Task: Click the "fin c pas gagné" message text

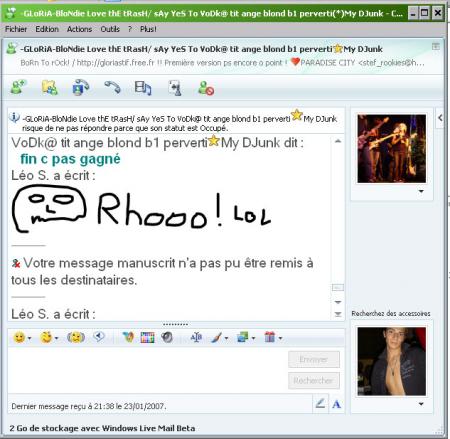Action: pos(70,159)
